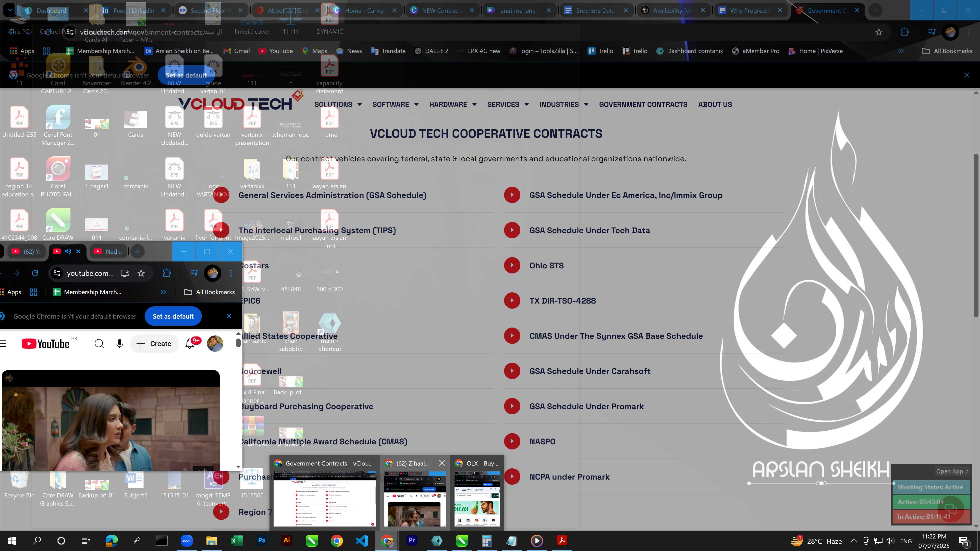The height and width of the screenshot is (551, 980).
Task: Toggle the system volume icon in the tray
Action: tap(890, 541)
